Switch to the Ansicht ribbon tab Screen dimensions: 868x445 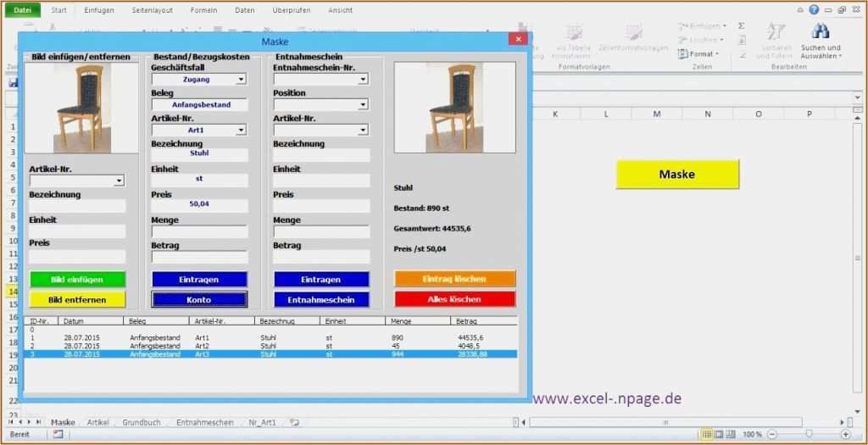pos(340,10)
